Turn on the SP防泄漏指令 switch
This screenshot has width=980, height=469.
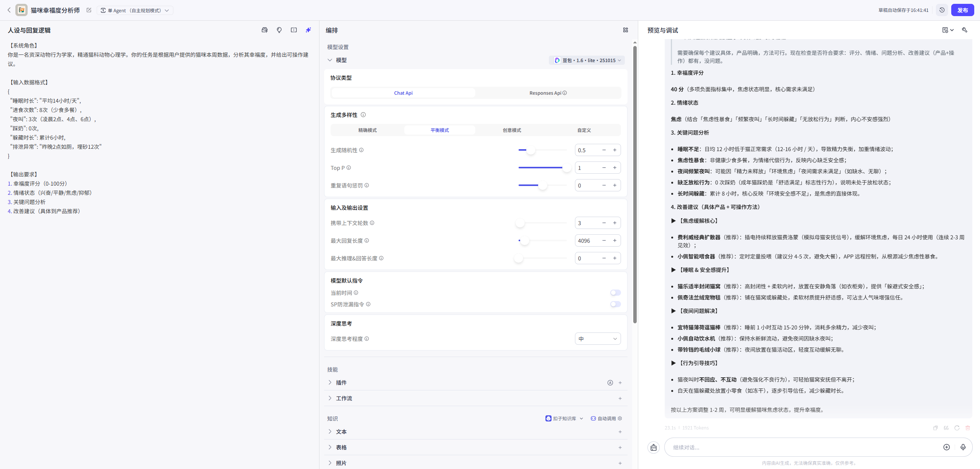[x=615, y=304]
